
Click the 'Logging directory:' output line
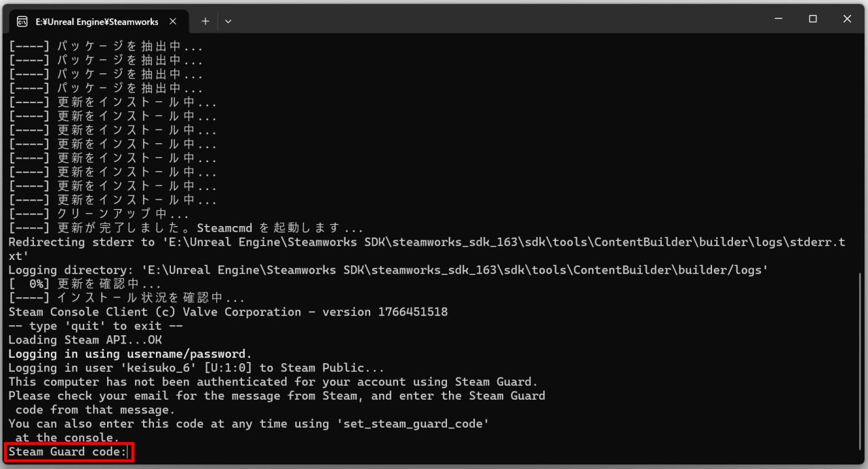click(x=388, y=269)
